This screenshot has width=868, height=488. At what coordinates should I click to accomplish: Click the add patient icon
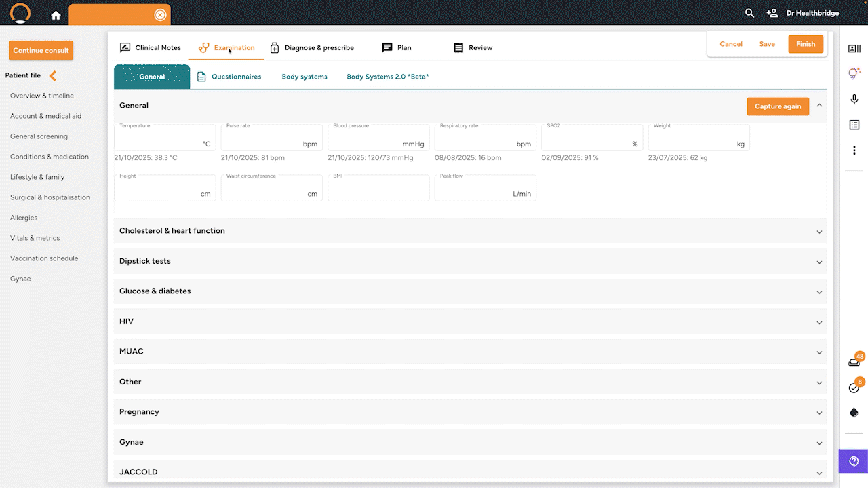pos(772,13)
